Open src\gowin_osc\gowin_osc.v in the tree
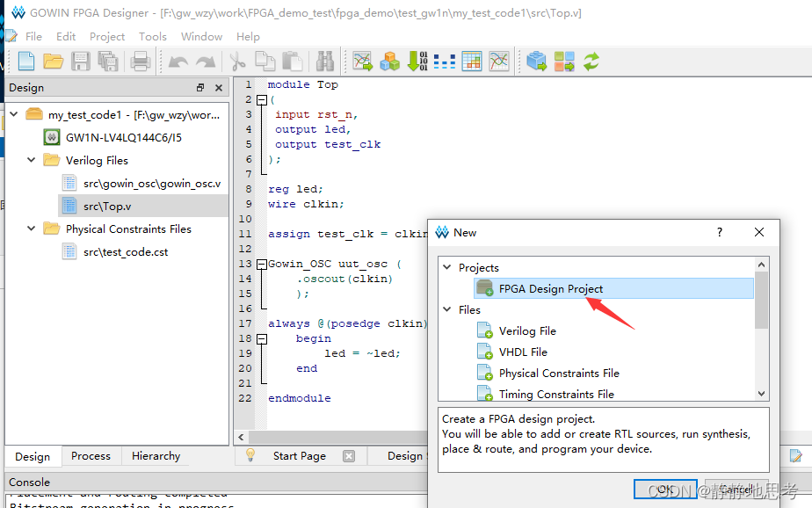This screenshot has height=508, width=812. [152, 184]
